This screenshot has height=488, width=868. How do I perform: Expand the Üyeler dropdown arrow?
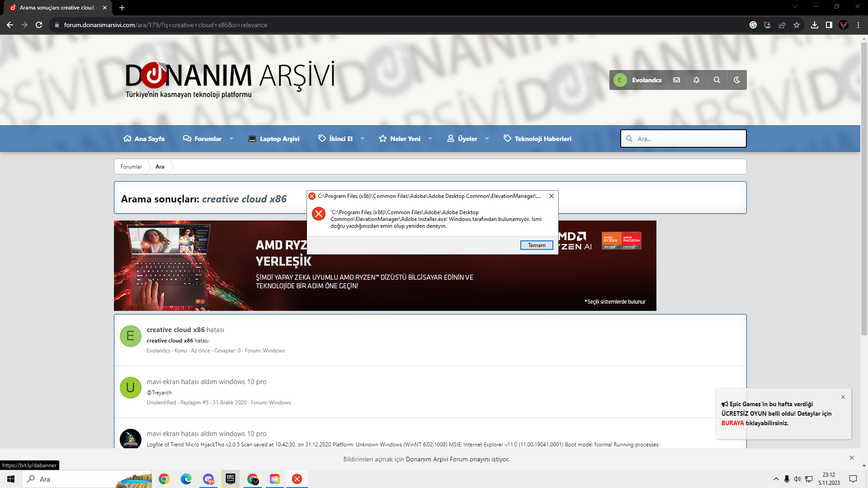coord(487,139)
